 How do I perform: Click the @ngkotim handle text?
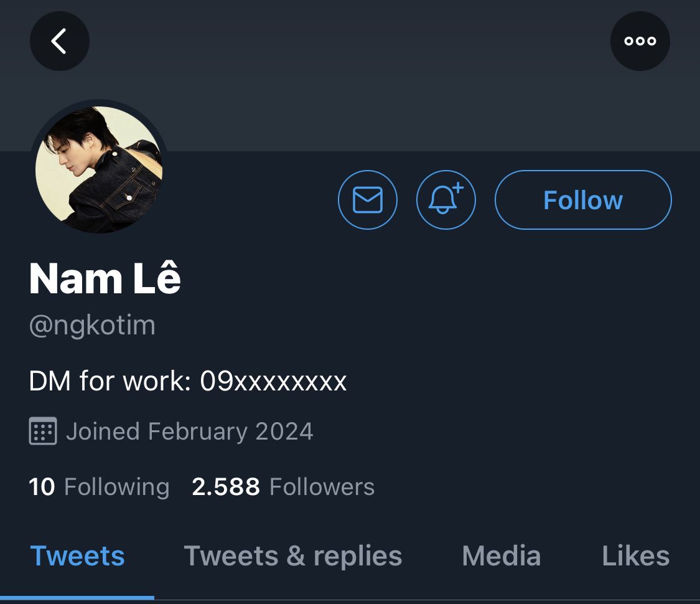[92, 325]
